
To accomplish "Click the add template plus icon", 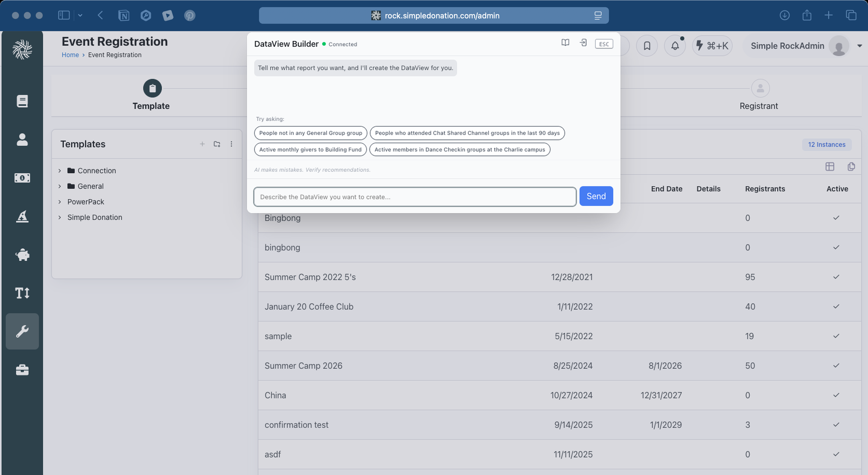I will [x=202, y=144].
